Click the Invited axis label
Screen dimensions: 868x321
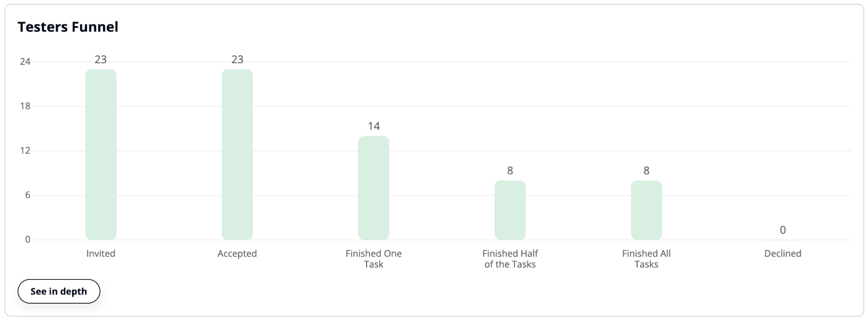pos(101,253)
